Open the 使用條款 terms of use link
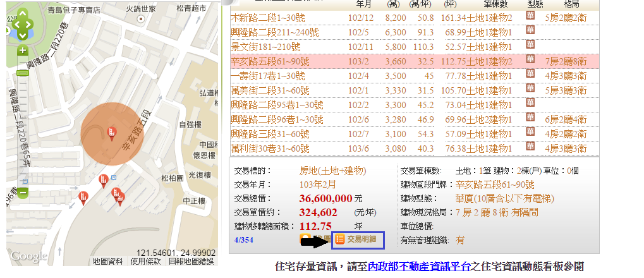Image resolution: width=644 pixels, height=278 pixels. pyautogui.click(x=145, y=260)
